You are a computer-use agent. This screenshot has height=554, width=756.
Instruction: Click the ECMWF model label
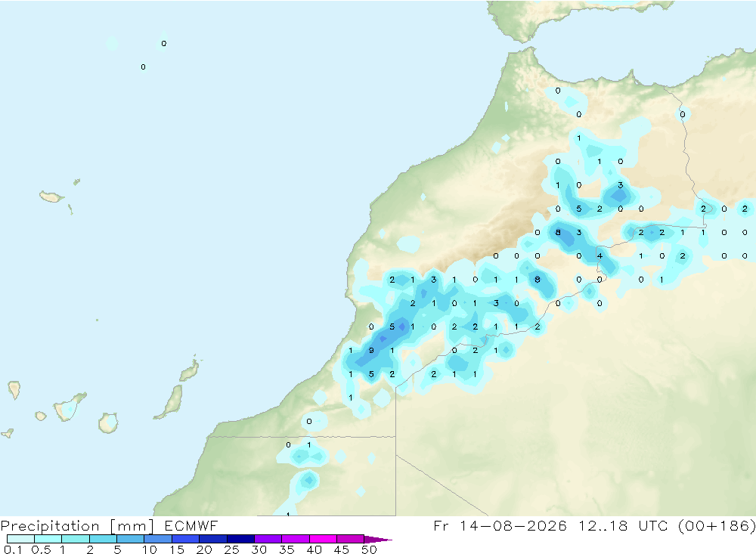[x=191, y=525]
